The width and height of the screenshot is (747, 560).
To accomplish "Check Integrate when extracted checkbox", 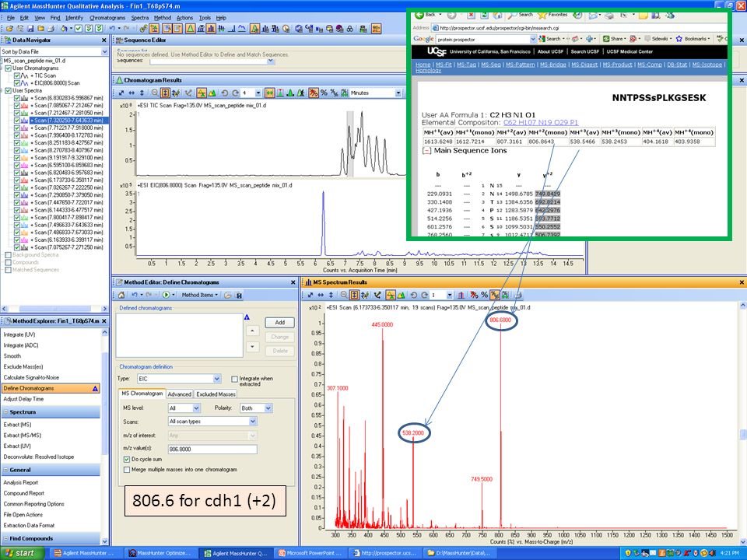I will 234,379.
